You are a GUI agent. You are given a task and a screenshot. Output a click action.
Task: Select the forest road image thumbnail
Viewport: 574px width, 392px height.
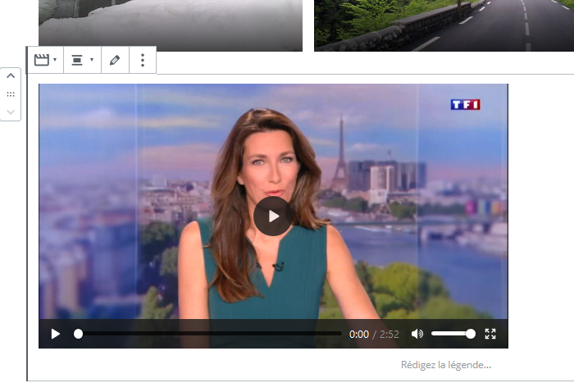click(x=444, y=25)
